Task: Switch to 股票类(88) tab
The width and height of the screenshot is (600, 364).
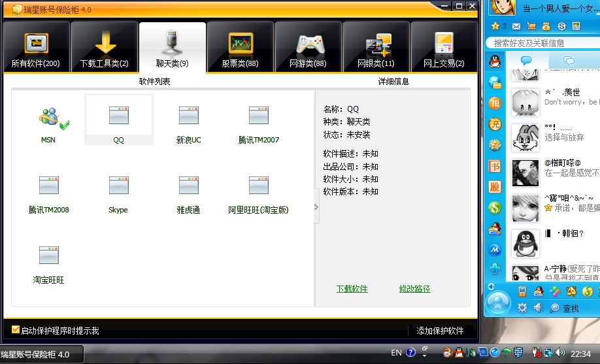Action: click(x=241, y=46)
